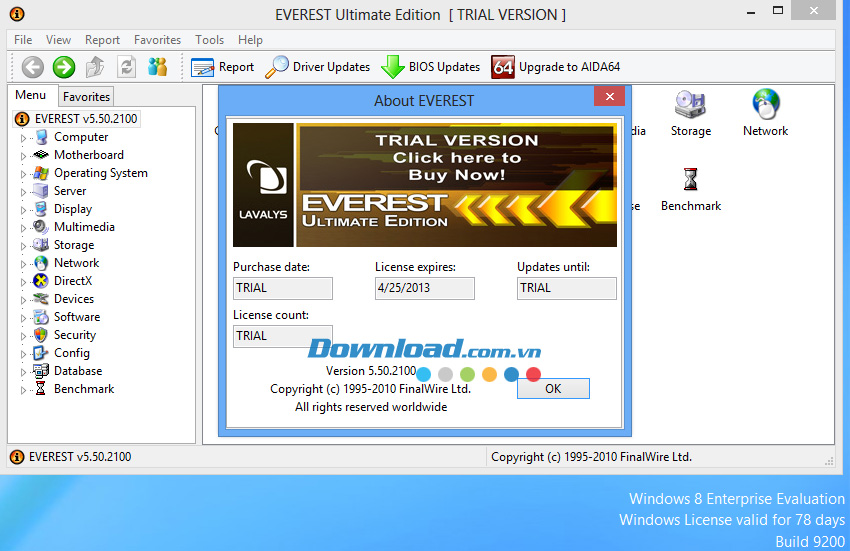Switch to the Favorites tab in the sidebar

coord(87,97)
